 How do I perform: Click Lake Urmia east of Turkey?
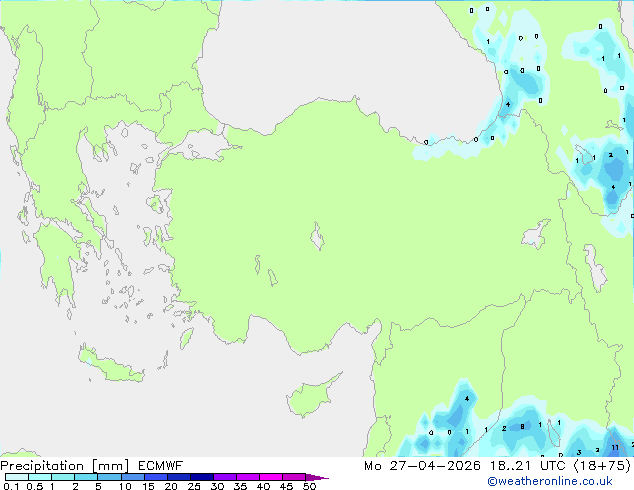[x=595, y=268]
